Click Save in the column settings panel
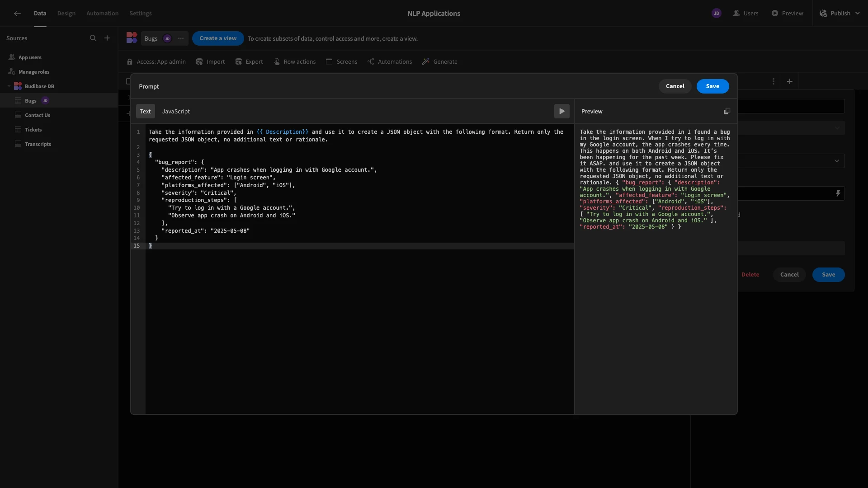Viewport: 868px width, 488px height. coord(828,275)
